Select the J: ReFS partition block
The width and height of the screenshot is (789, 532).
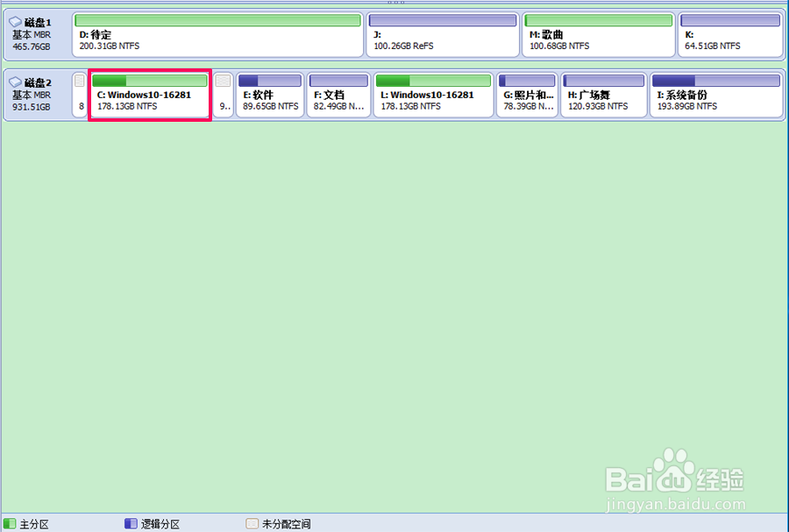[x=443, y=35]
